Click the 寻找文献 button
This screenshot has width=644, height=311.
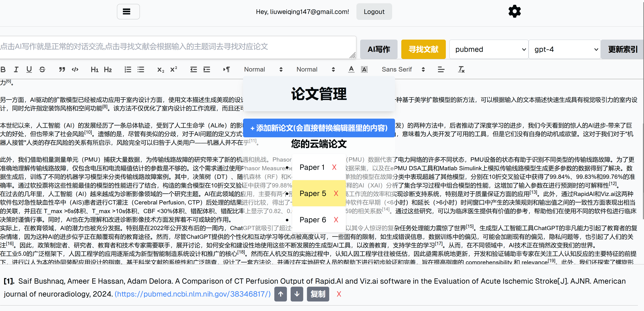[423, 49]
